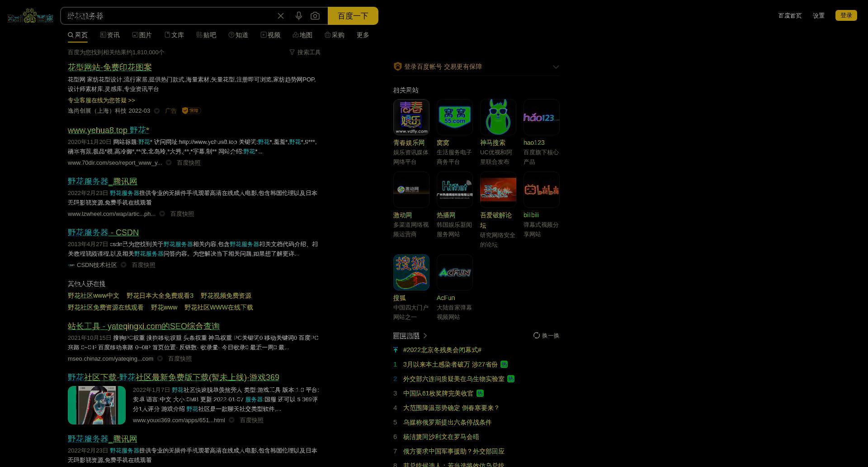The width and height of the screenshot is (868, 467).
Task: Click the 热播网 site icon
Action: click(455, 190)
